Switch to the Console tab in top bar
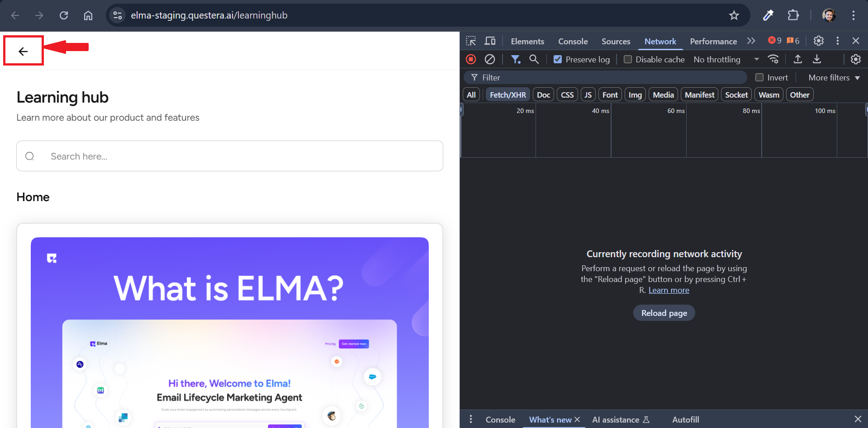The width and height of the screenshot is (868, 428). [573, 41]
